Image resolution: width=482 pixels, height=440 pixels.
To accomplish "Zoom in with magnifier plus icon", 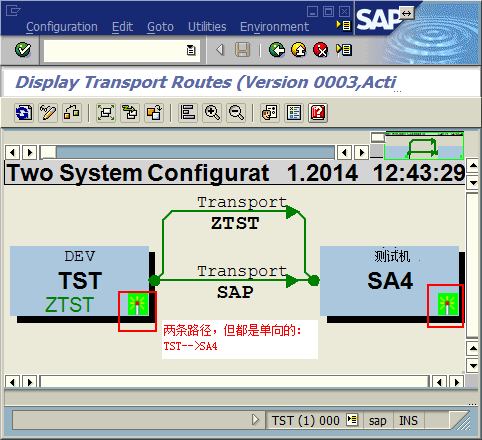I will click(212, 113).
